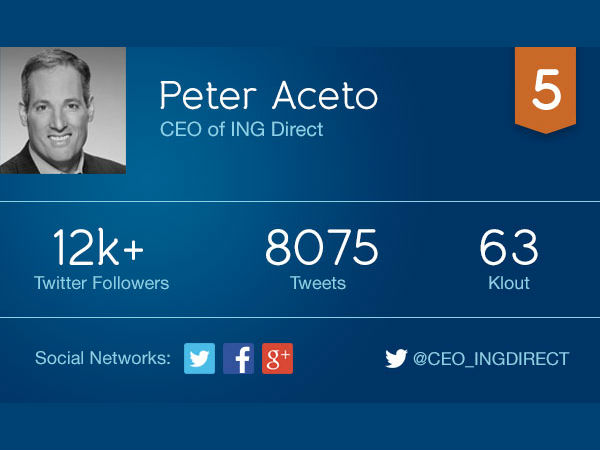Open the @CEO_INGDIRECT Twitter handle

pos(491,359)
